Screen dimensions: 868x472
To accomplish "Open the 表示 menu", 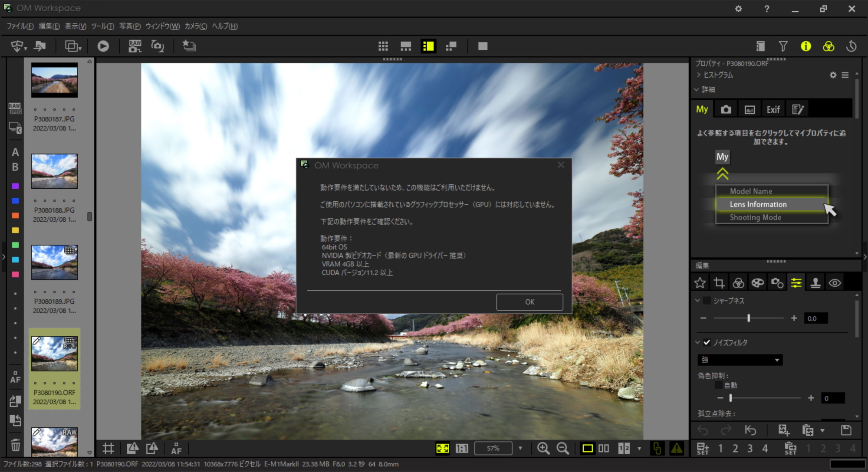I will pos(76,26).
